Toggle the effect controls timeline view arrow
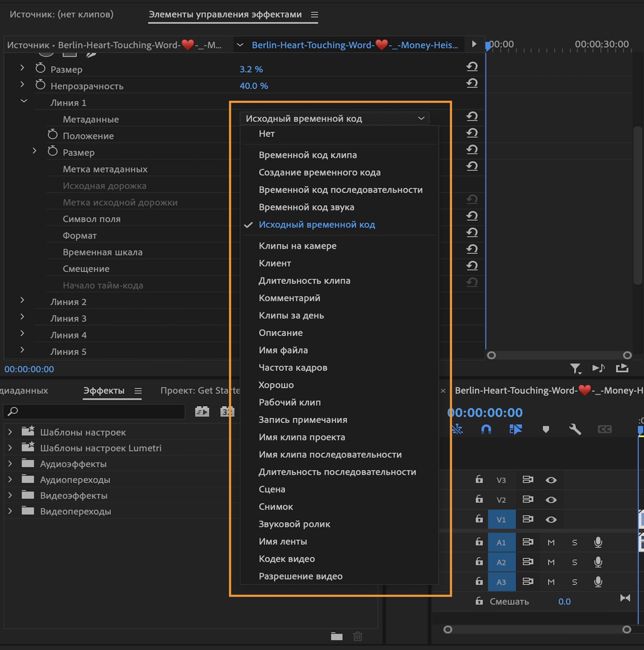 474,44
